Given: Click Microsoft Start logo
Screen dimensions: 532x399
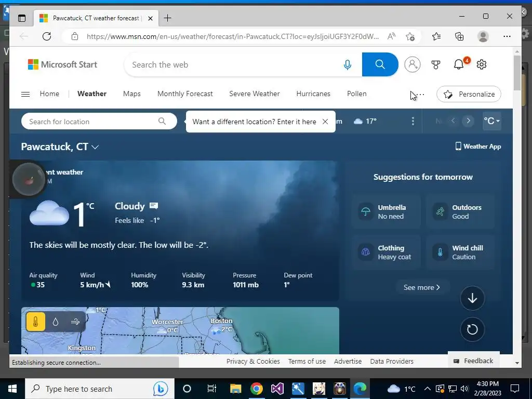Looking at the screenshot, I should pos(62,64).
